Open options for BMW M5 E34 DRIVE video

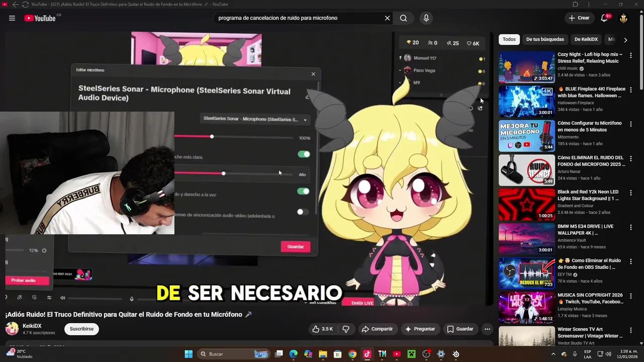coord(631,227)
